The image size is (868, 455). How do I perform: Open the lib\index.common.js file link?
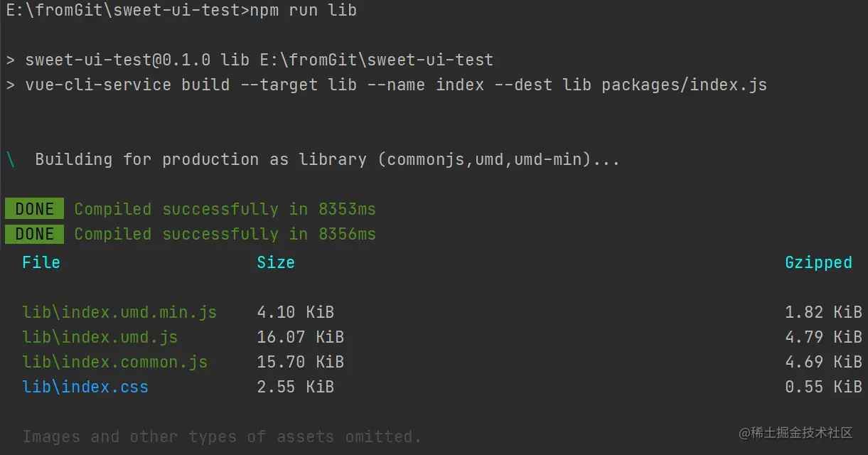(114, 362)
